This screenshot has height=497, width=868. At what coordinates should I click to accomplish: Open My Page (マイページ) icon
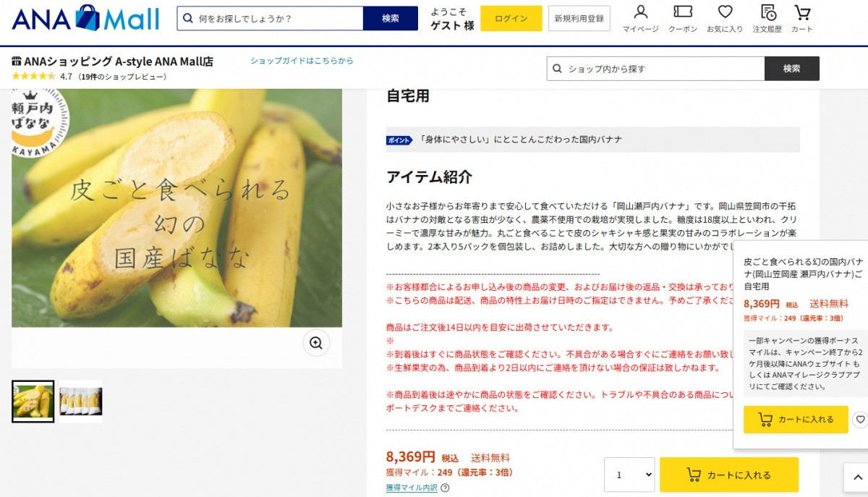point(640,18)
